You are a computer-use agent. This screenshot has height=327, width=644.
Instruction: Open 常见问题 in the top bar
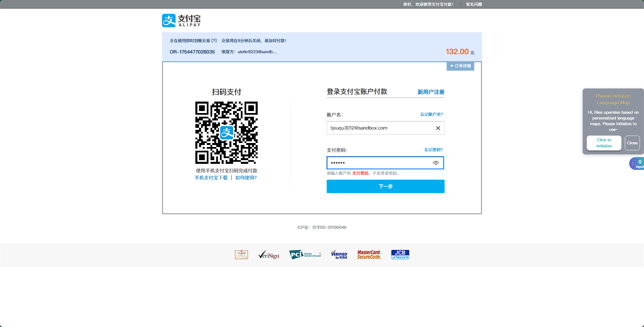(474, 4)
